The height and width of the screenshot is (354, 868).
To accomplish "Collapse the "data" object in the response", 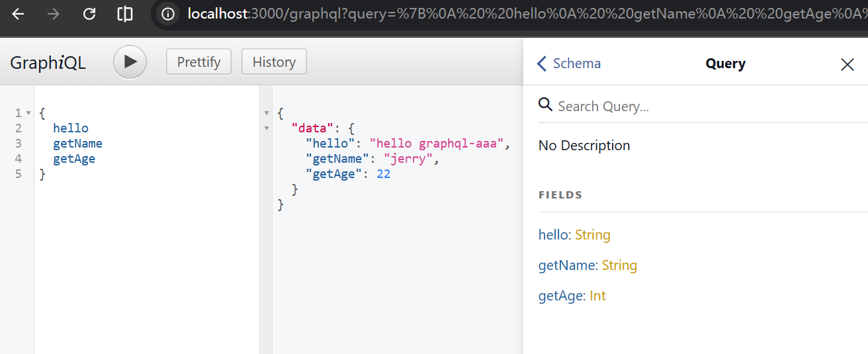I will click(x=267, y=128).
